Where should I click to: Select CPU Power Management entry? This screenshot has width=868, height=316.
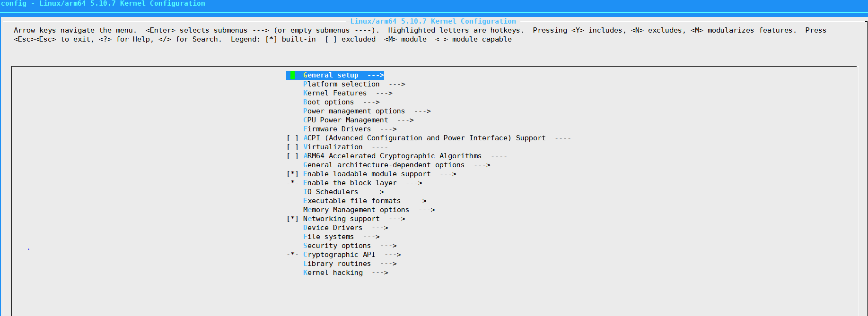tap(346, 120)
